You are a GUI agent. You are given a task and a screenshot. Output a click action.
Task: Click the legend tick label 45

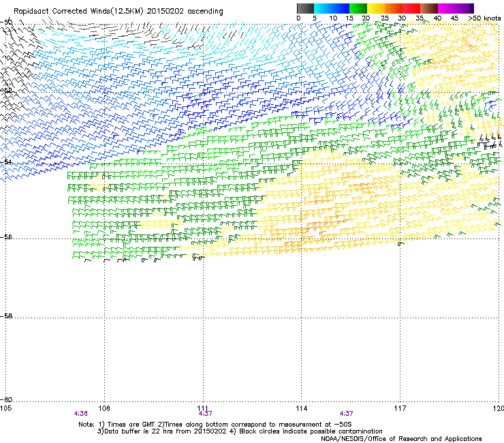(454, 18)
